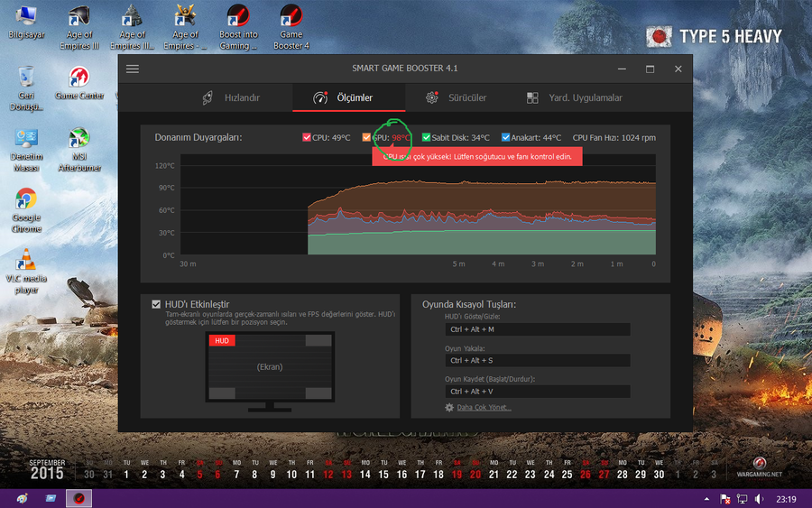Screen dimensions: 812x508
Task: Click the Daha Çok Yönet link
Action: [x=484, y=408]
